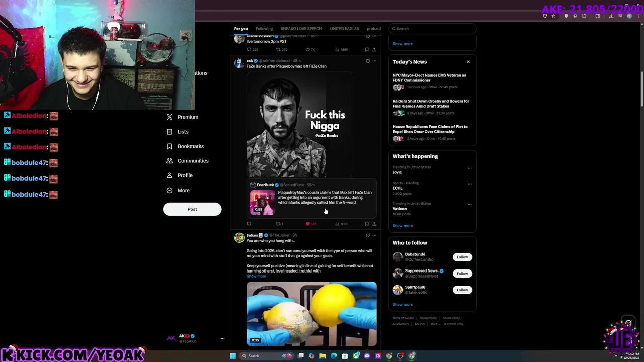Close the Today's News panel
The height and width of the screenshot is (362, 644).
point(468,62)
